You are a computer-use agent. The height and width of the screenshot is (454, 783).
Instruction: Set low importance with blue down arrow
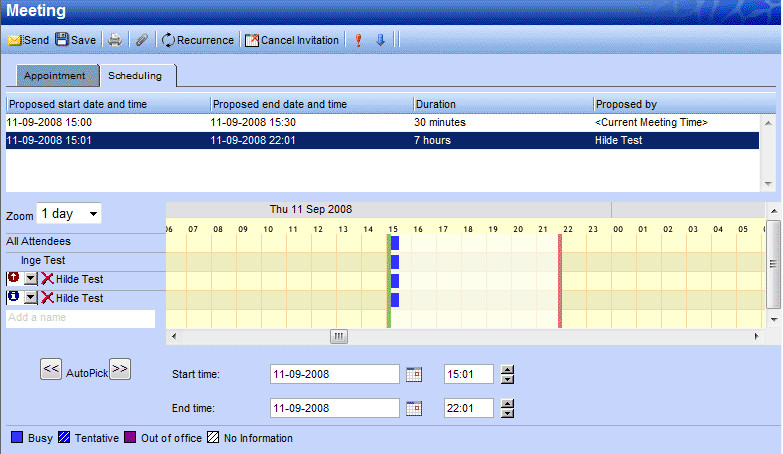tap(380, 40)
